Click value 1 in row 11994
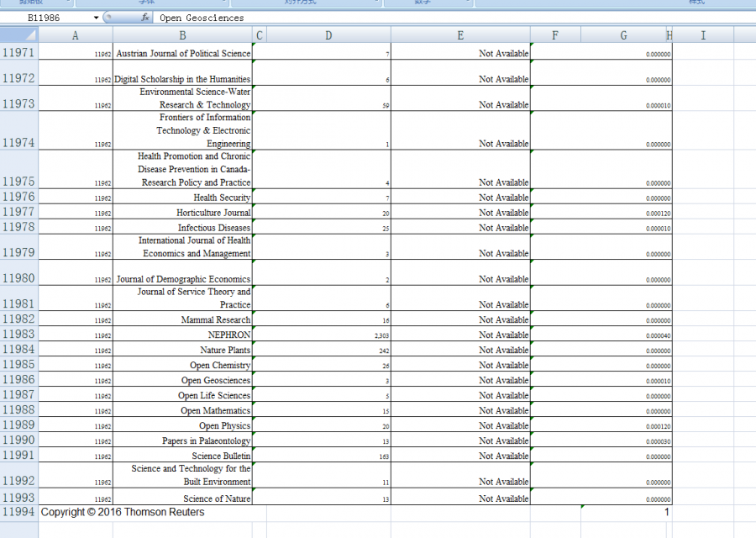756x538 pixels. (x=667, y=512)
